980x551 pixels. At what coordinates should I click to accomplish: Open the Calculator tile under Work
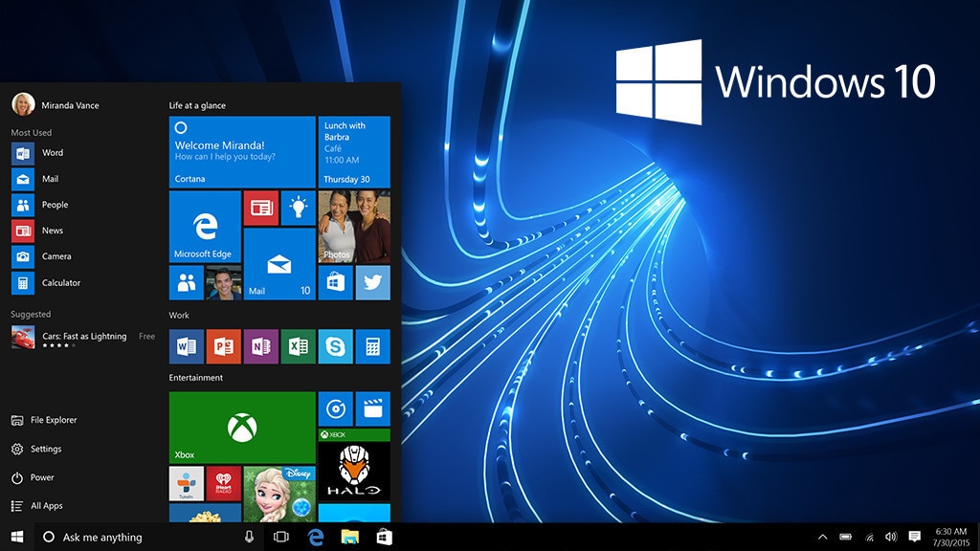(x=373, y=346)
